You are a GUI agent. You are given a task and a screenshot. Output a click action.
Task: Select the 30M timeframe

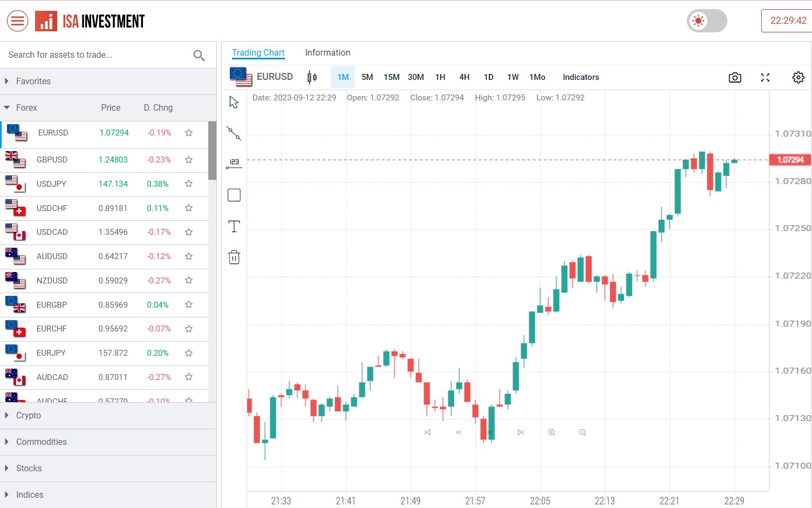[x=416, y=77]
